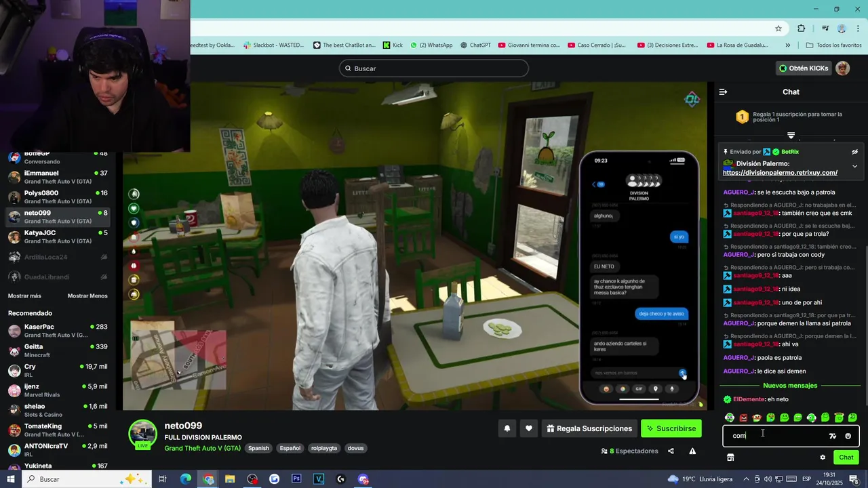The image size is (868, 488).
Task: Open the Caso Cerrado bookmark
Action: click(x=596, y=45)
